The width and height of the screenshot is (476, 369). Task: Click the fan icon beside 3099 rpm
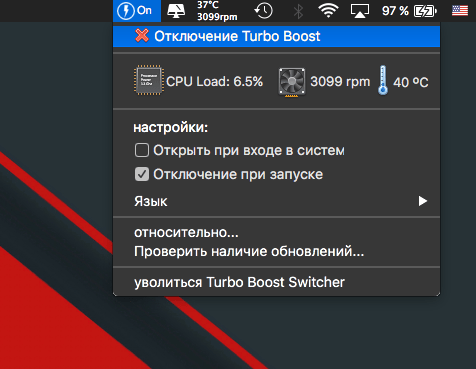tap(292, 82)
